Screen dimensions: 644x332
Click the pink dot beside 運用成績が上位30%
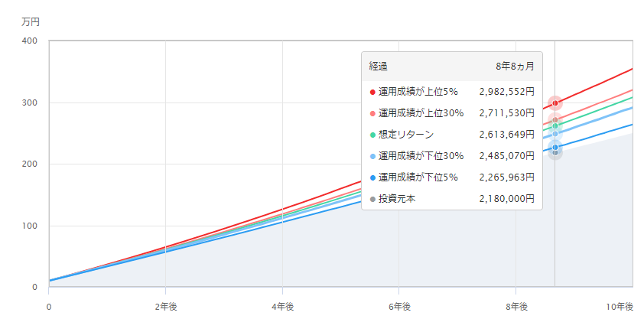[x=372, y=113]
